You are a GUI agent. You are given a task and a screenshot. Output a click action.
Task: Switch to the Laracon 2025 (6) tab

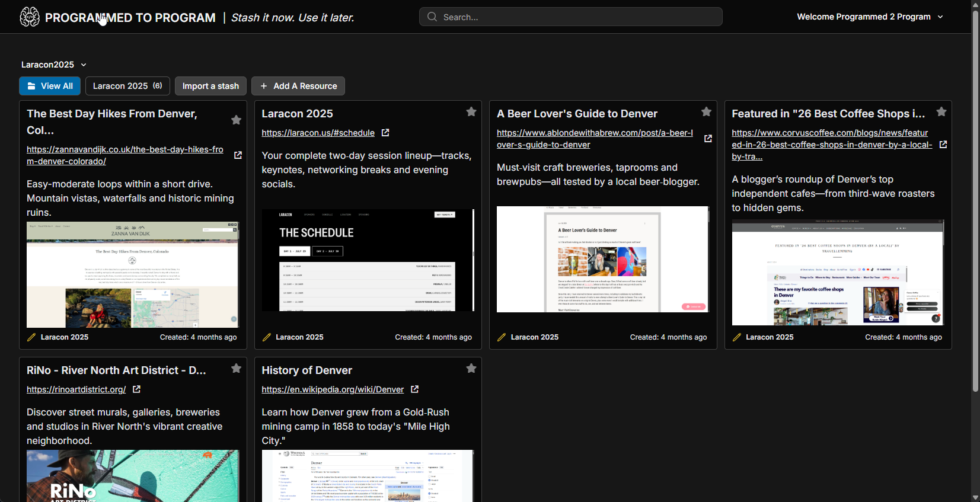tap(127, 86)
